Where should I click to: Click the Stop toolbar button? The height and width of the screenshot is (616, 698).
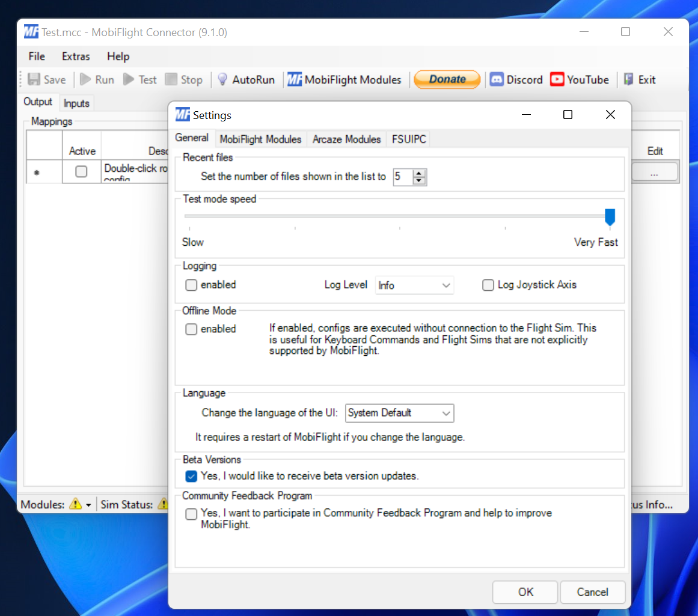(x=184, y=80)
